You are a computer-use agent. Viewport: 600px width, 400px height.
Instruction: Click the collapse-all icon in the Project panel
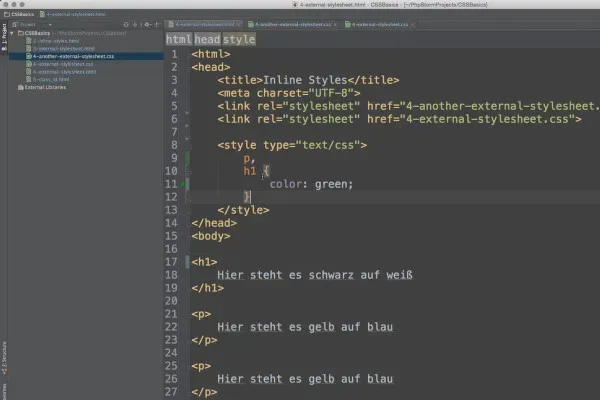135,24
